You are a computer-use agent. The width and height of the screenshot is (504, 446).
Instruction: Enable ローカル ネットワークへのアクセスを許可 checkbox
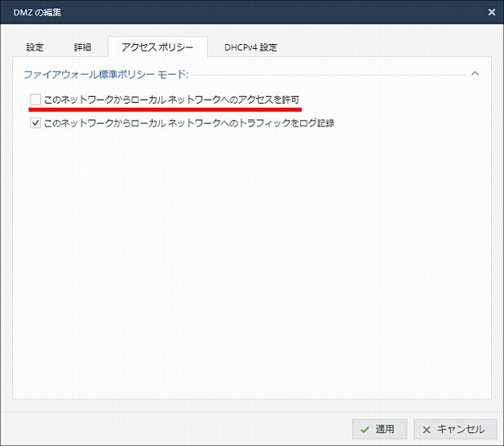pyautogui.click(x=35, y=99)
